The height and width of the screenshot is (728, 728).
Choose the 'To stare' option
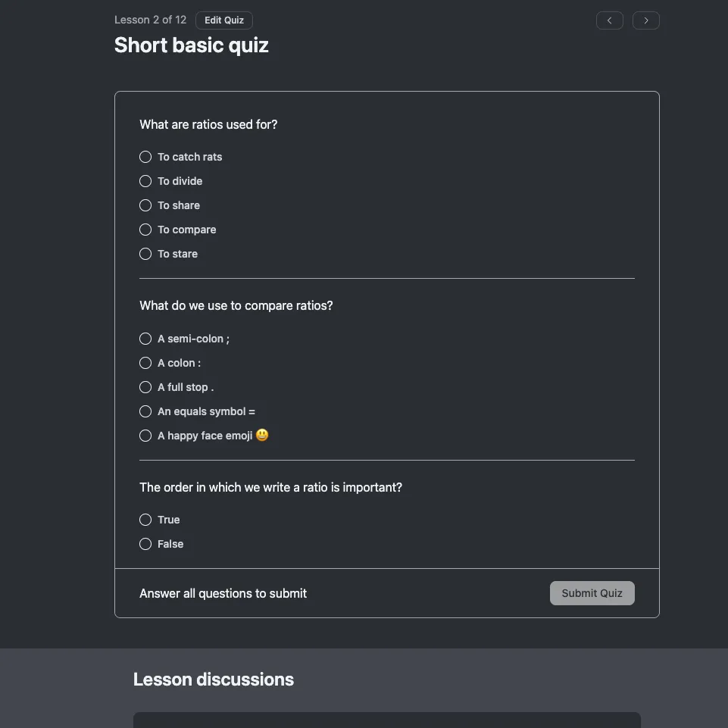(x=145, y=254)
